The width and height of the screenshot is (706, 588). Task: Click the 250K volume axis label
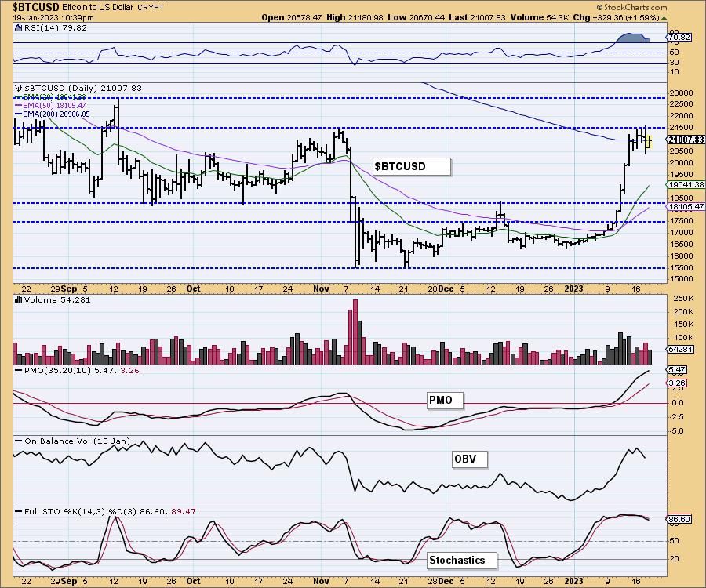pos(683,299)
